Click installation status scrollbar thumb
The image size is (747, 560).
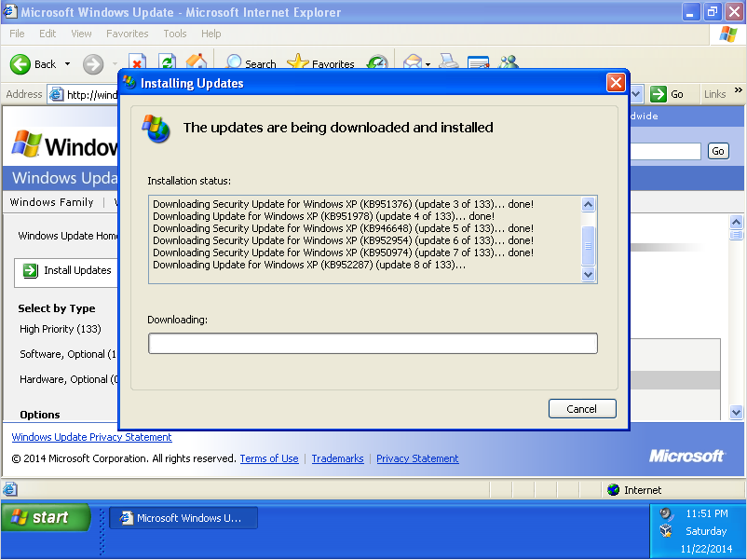pos(589,246)
